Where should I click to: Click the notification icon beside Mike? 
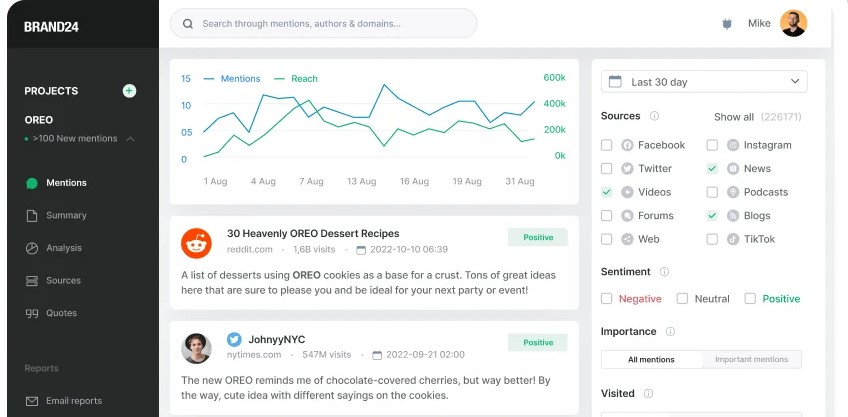727,24
